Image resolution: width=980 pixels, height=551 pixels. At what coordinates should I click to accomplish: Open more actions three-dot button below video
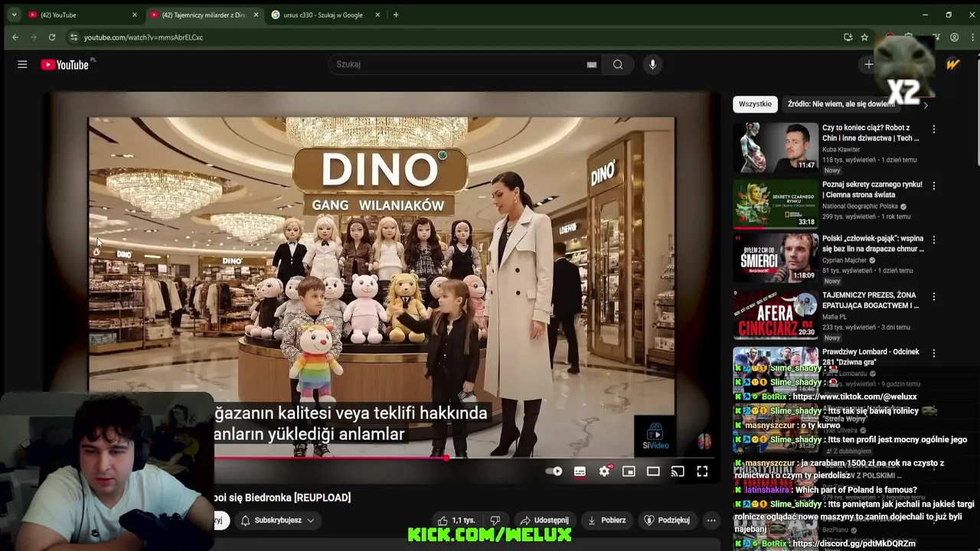click(711, 520)
